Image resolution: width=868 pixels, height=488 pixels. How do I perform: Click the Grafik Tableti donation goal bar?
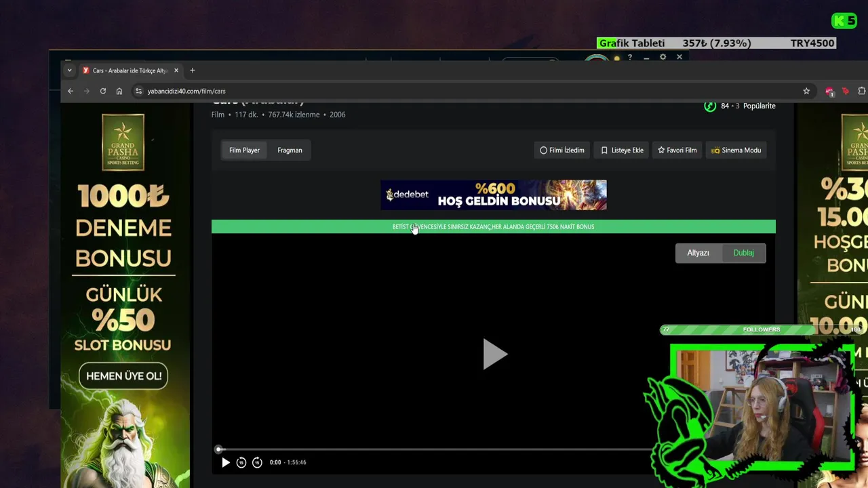716,43
